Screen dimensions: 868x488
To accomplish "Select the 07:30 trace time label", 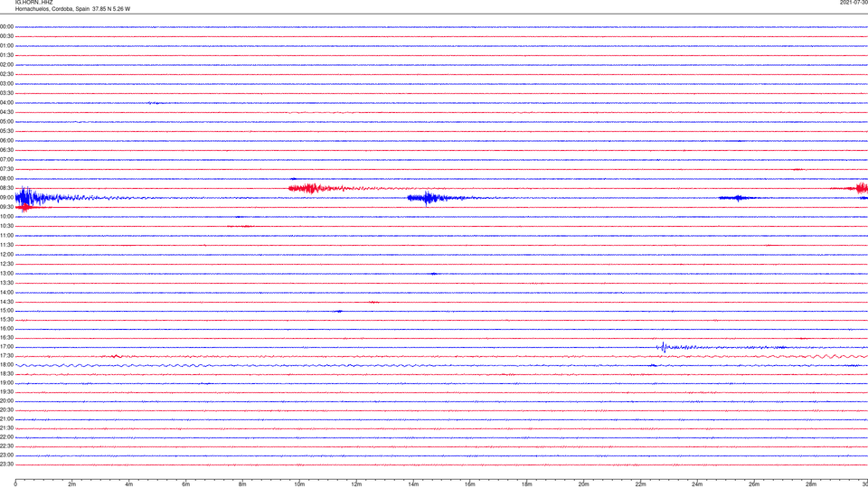I will pos(6,169).
